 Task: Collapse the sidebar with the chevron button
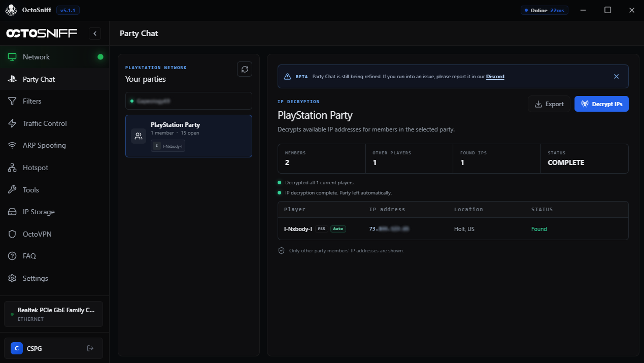click(95, 34)
